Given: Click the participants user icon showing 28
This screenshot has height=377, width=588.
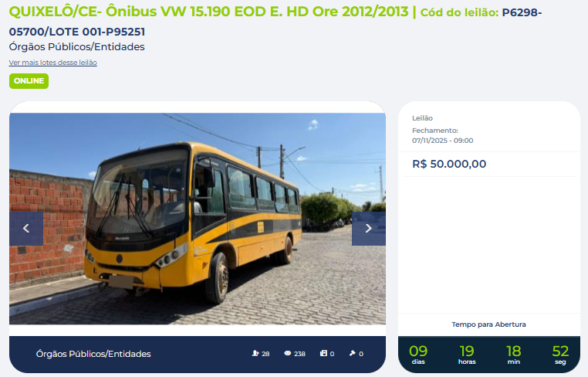Looking at the screenshot, I should 255,353.
